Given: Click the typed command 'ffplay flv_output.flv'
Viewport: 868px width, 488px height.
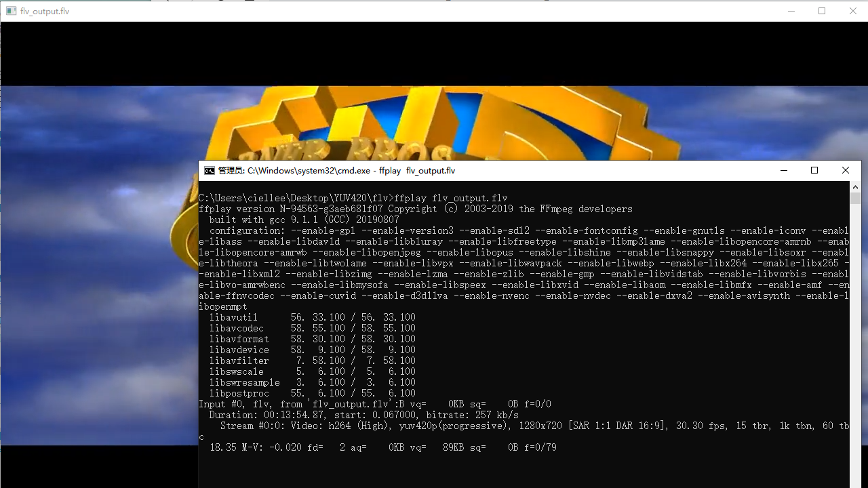Looking at the screenshot, I should point(451,198).
